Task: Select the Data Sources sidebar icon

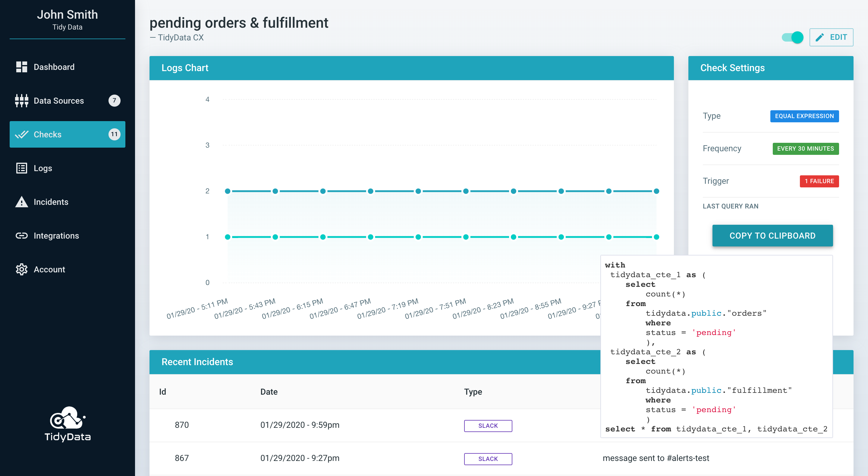Action: point(22,100)
